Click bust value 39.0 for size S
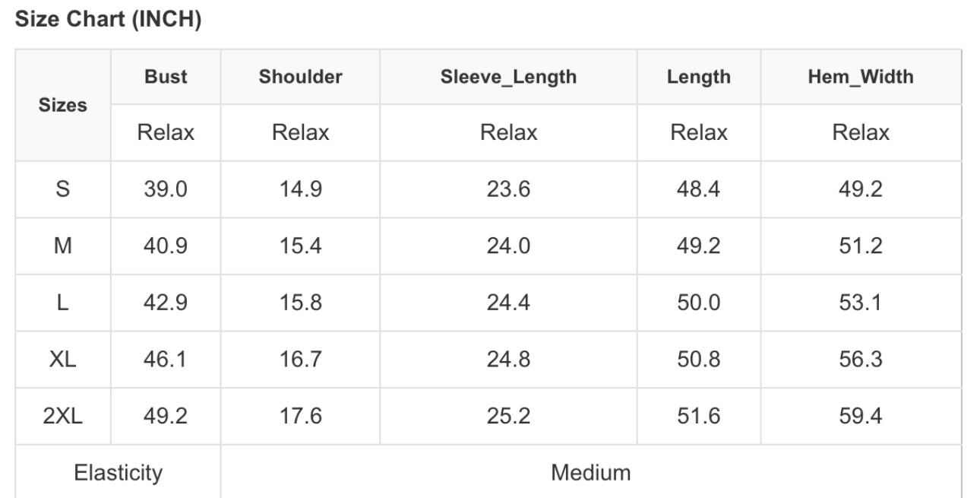 coord(166,189)
